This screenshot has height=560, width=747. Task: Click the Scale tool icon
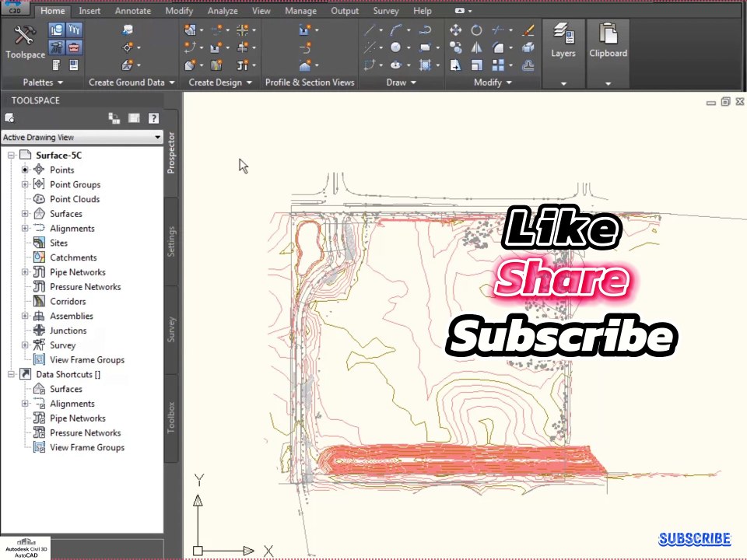point(476,65)
